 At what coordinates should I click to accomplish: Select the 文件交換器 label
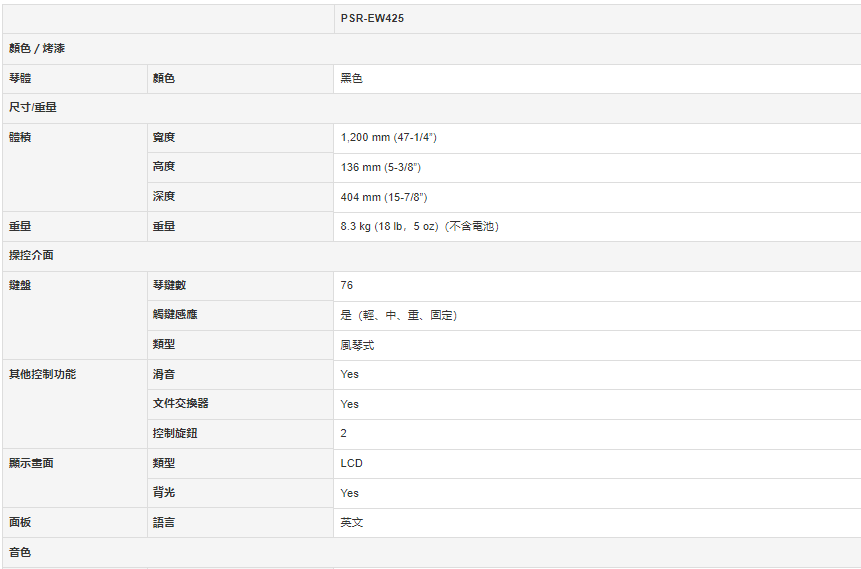(x=180, y=404)
